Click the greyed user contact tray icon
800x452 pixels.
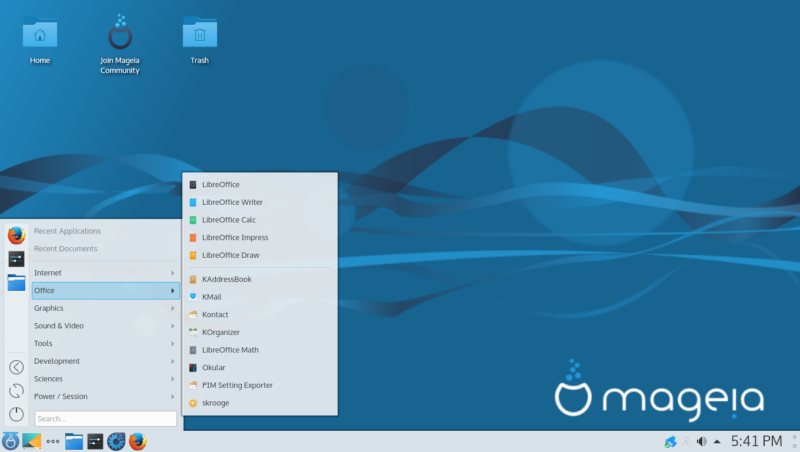tap(687, 441)
